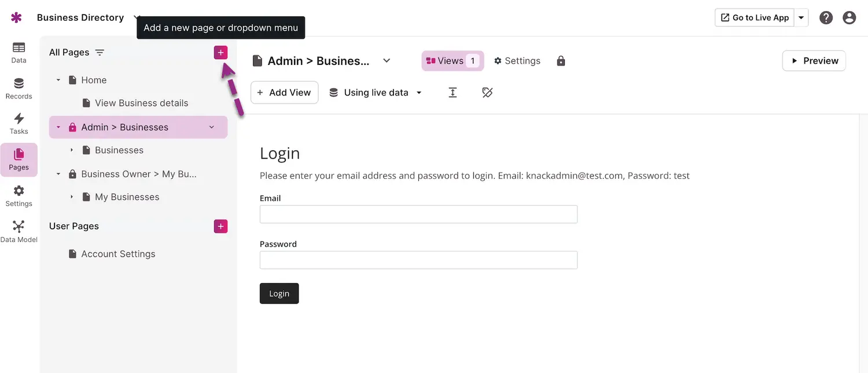Open the page Settings tab

(x=517, y=61)
